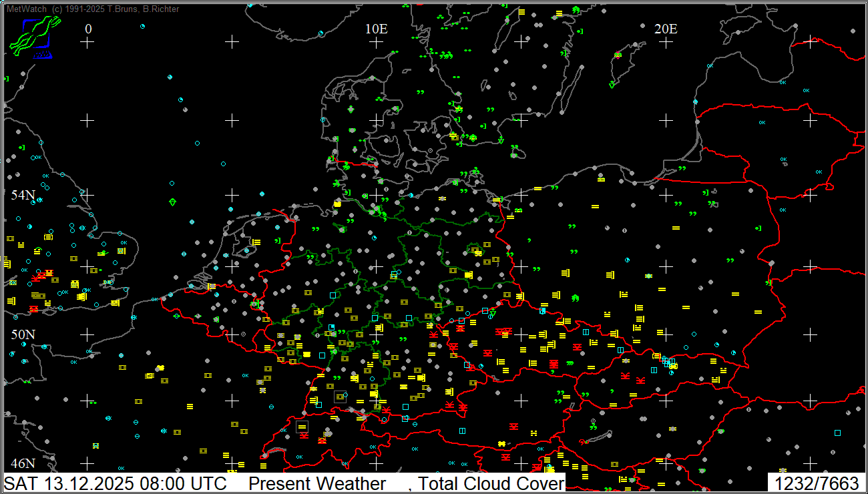868x494 pixels.
Task: Select the Present Weather label in status bar
Action: [x=317, y=483]
